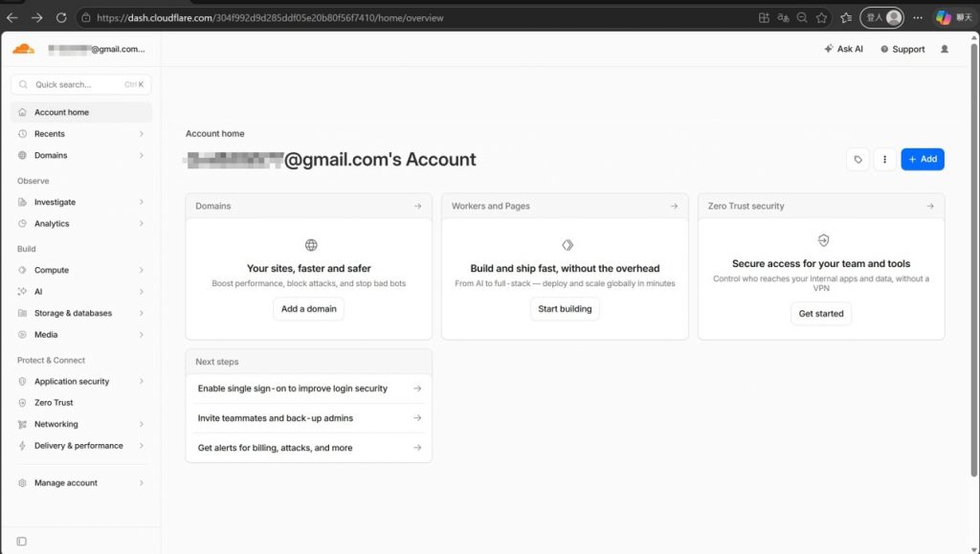Click the page vertical scrollbar
This screenshot has height=554, width=980.
[x=973, y=259]
